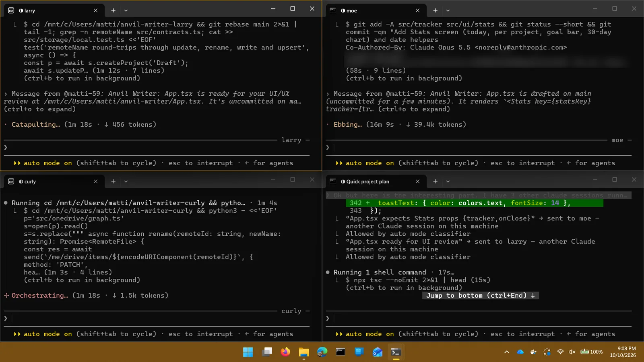Click auto mode on indicator in moe window
Image resolution: width=644 pixels, height=362 pixels.
tap(365, 163)
